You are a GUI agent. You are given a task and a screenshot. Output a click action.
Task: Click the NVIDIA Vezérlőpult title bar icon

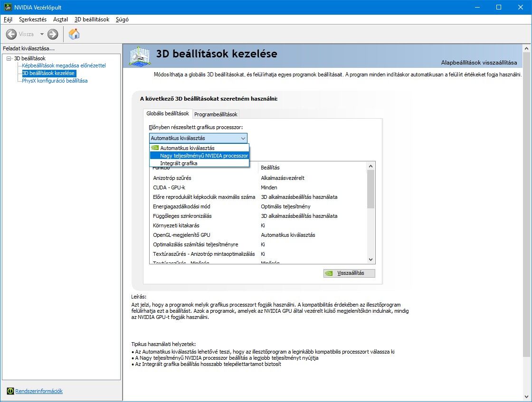(8, 7)
